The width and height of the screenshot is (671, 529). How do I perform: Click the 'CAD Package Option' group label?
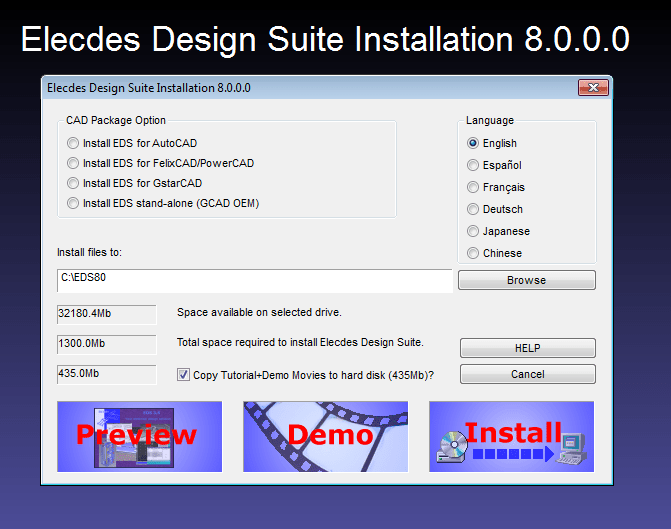(116, 120)
